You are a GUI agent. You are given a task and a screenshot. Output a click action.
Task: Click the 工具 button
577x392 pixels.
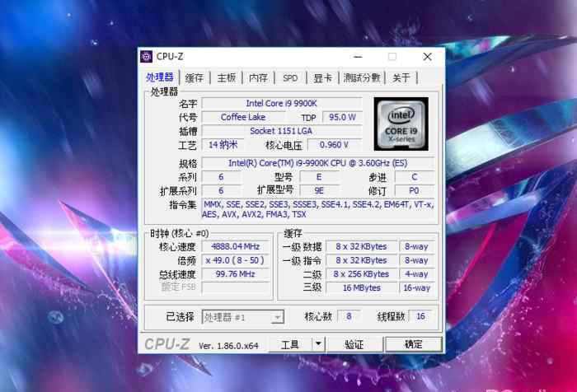point(290,344)
